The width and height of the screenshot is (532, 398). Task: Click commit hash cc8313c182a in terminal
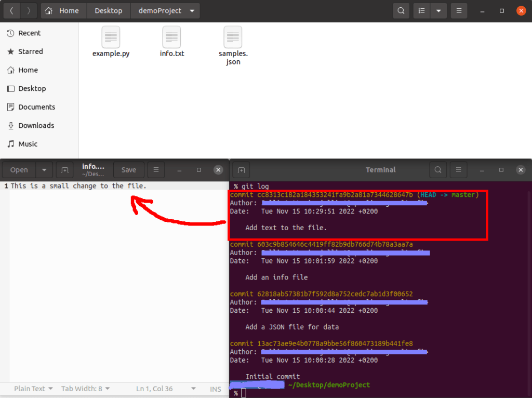pos(335,195)
